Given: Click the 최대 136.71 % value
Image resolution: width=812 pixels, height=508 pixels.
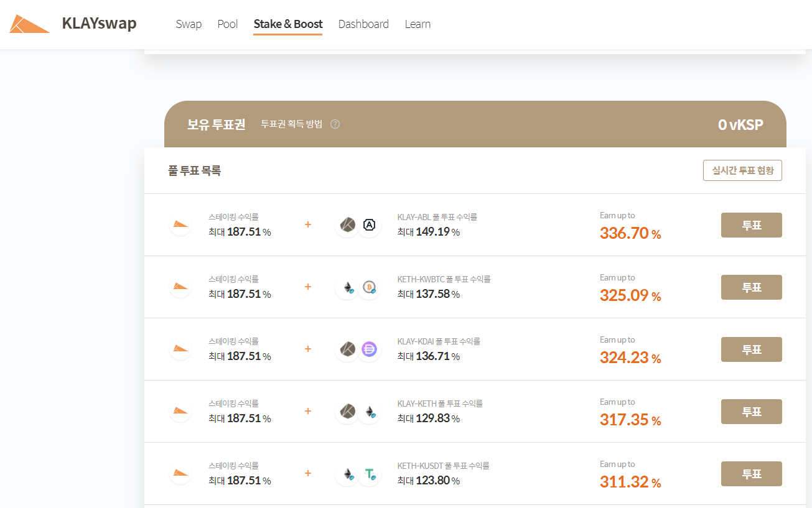Looking at the screenshot, I should pos(429,356).
